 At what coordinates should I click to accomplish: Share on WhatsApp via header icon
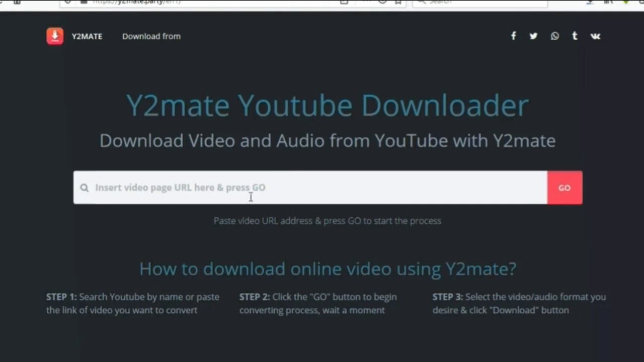point(554,36)
